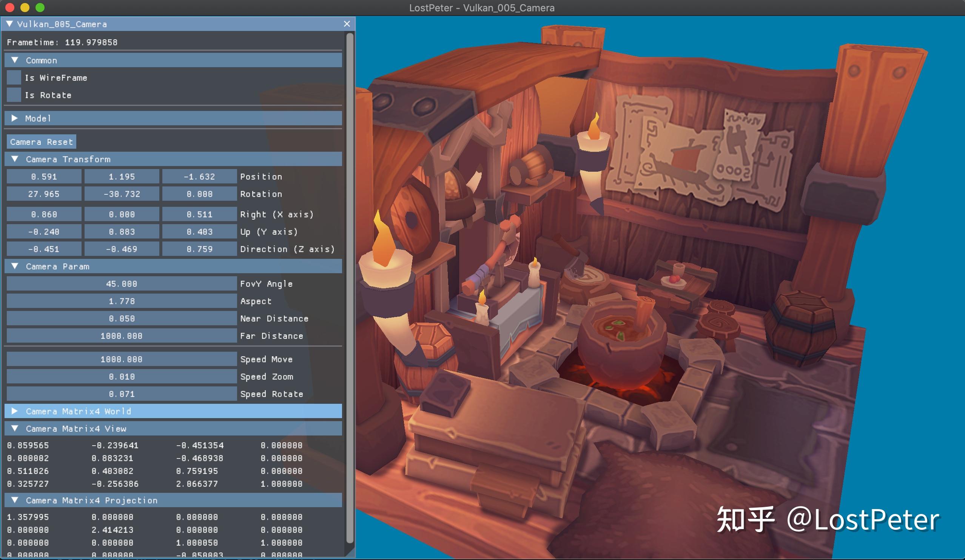The height and width of the screenshot is (560, 965).
Task: Collapse the Camera Transform disclosure triangle
Action: [15, 159]
